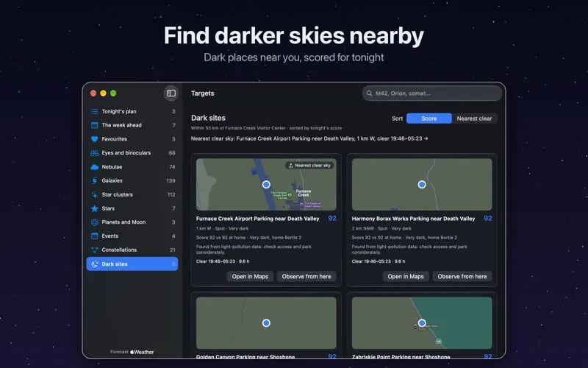
Task: Click the Constellations icon in the sidebar
Action: pyautogui.click(x=95, y=250)
